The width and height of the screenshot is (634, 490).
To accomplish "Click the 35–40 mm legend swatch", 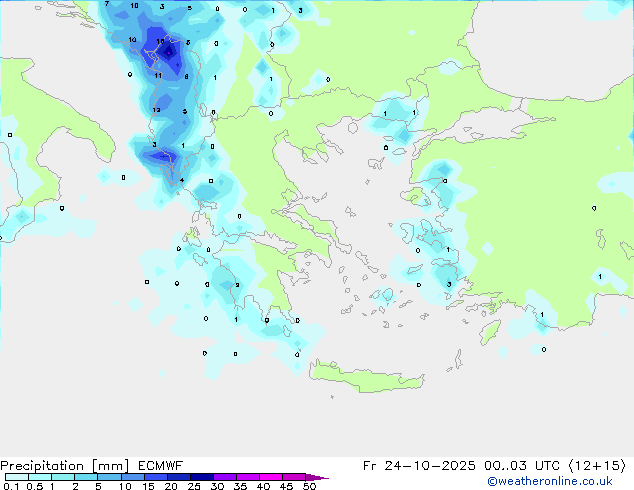I will (247, 477).
